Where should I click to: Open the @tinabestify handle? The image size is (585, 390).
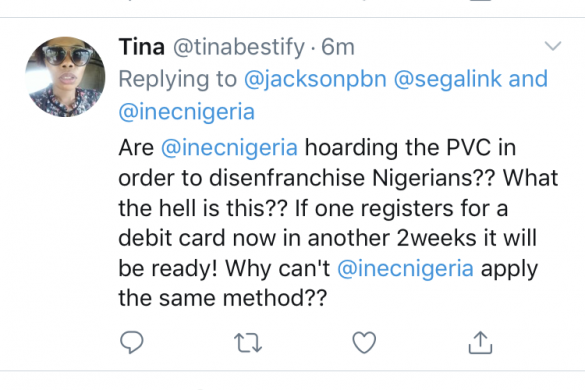tap(239, 47)
